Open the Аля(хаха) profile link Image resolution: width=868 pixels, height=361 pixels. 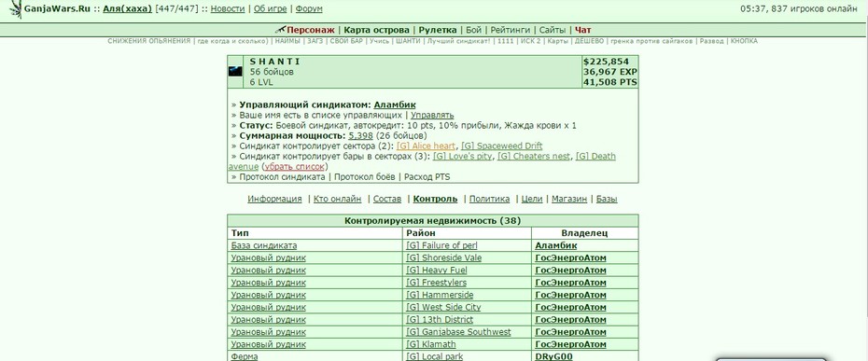[127, 8]
